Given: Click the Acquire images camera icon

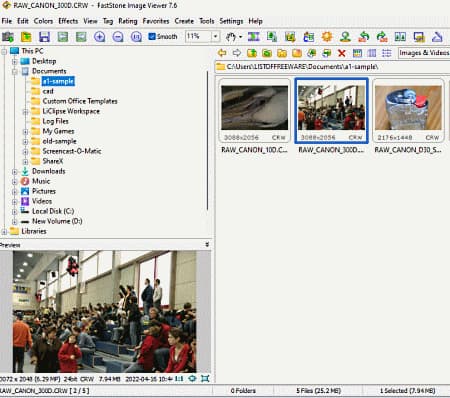Looking at the screenshot, I should [8, 36].
